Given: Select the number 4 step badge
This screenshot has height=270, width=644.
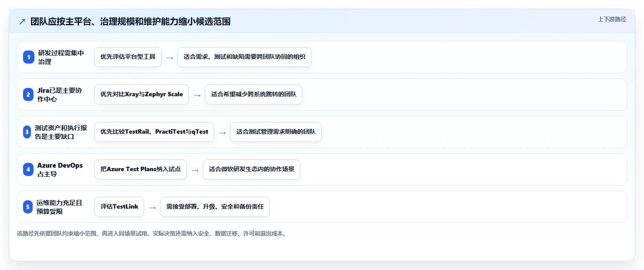Looking at the screenshot, I should 28,169.
